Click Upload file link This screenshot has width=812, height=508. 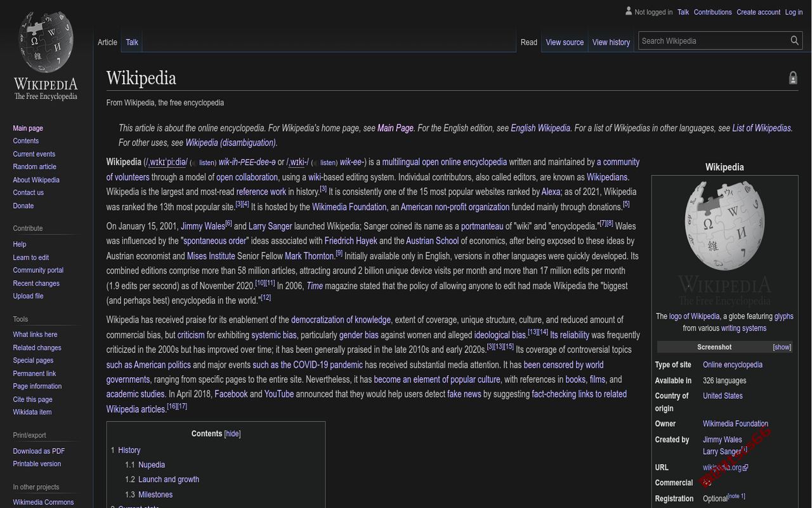[x=29, y=297]
